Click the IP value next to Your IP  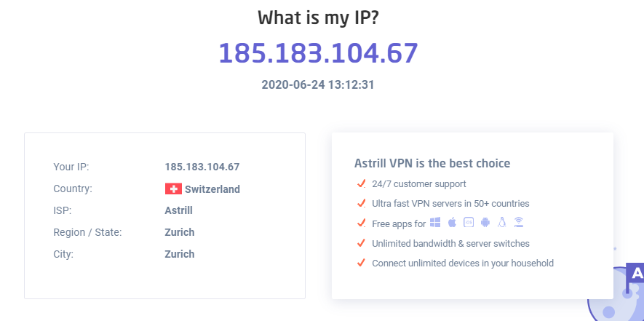click(x=202, y=167)
